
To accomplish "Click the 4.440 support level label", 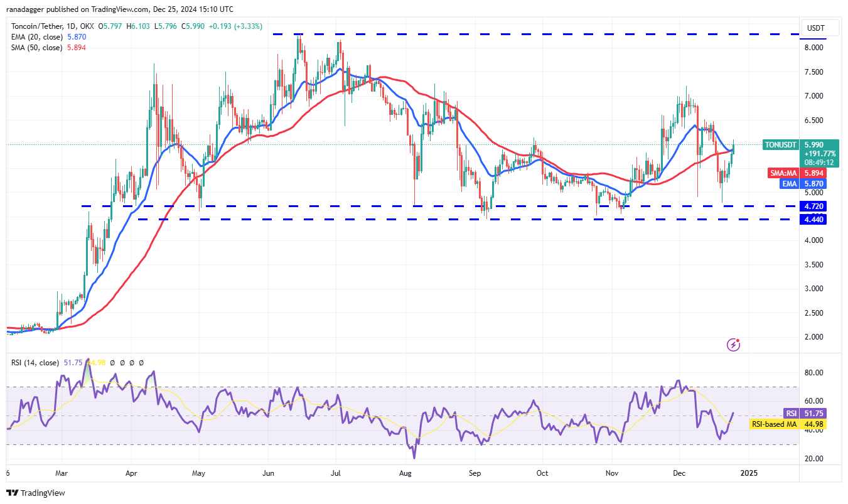I will point(813,219).
